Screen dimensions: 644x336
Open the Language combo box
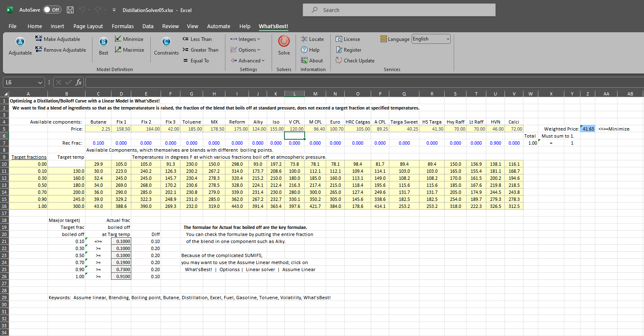pyautogui.click(x=431, y=39)
